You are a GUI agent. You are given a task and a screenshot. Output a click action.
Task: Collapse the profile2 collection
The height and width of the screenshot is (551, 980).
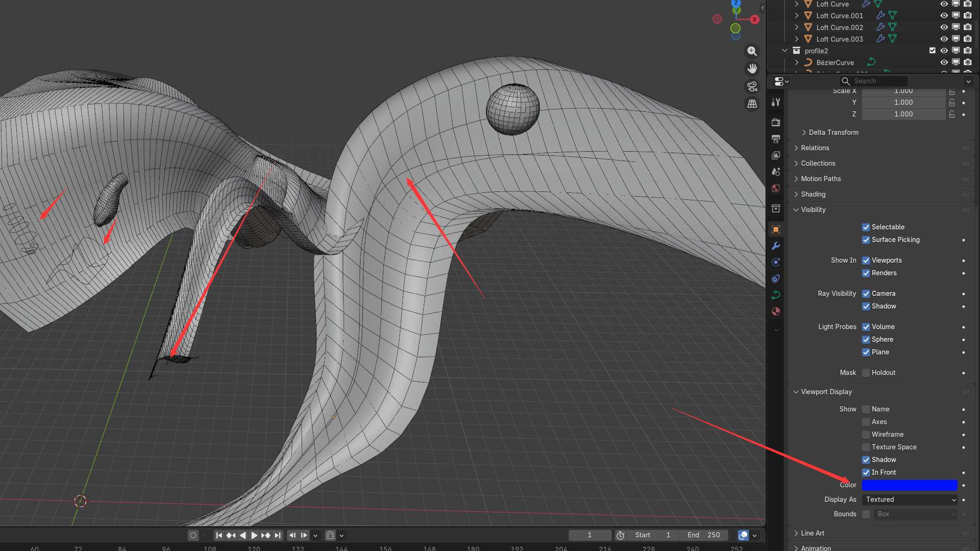(785, 51)
